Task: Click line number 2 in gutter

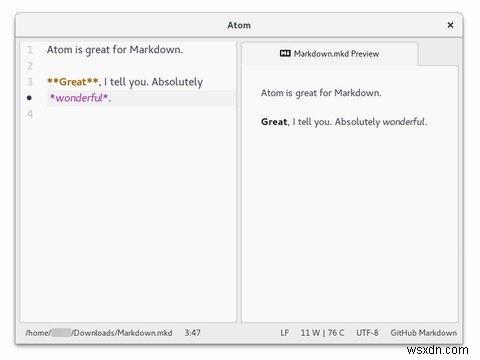Action: point(30,66)
